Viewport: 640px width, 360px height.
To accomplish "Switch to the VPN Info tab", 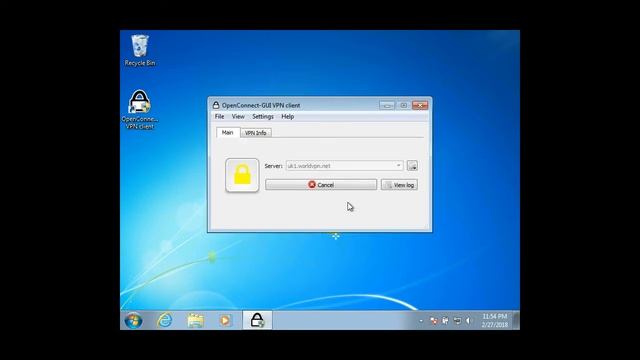I will 256,133.
